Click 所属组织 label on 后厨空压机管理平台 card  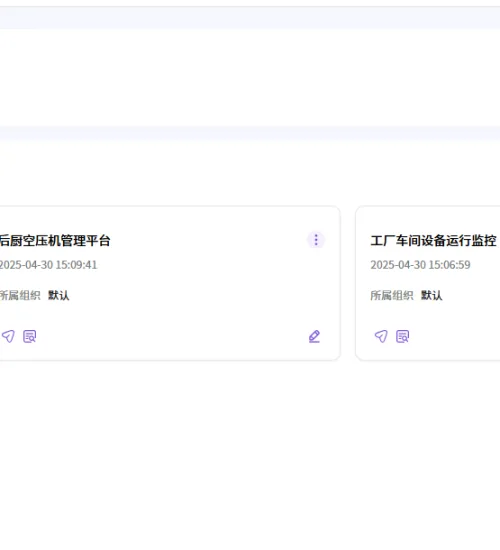20,295
